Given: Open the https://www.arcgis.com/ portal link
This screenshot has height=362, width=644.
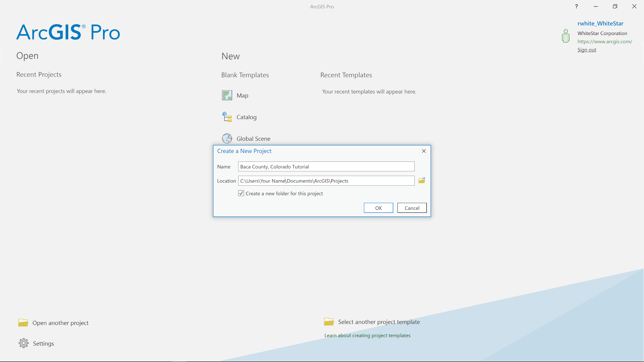Looking at the screenshot, I should pyautogui.click(x=605, y=41).
